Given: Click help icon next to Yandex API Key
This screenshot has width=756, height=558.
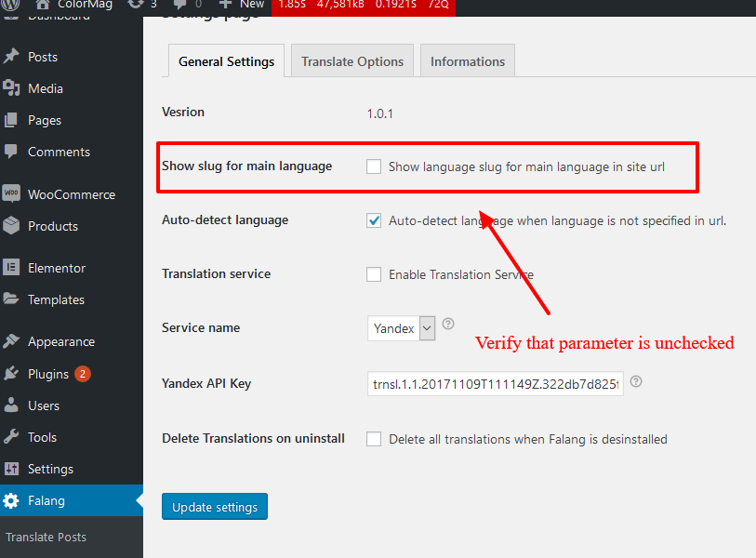Looking at the screenshot, I should 636,381.
